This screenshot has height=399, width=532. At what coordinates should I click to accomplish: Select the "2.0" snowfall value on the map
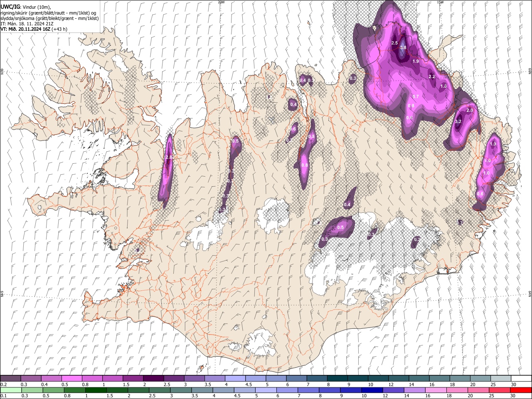pos(470,111)
